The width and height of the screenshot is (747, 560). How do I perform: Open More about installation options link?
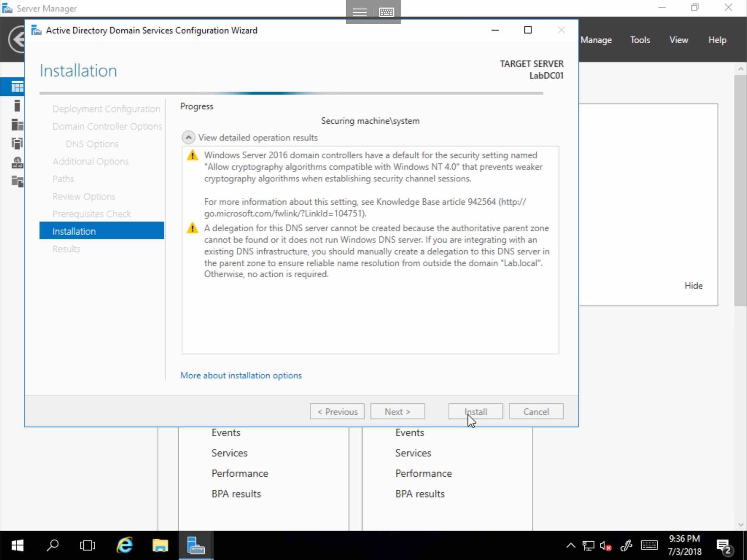coord(241,375)
